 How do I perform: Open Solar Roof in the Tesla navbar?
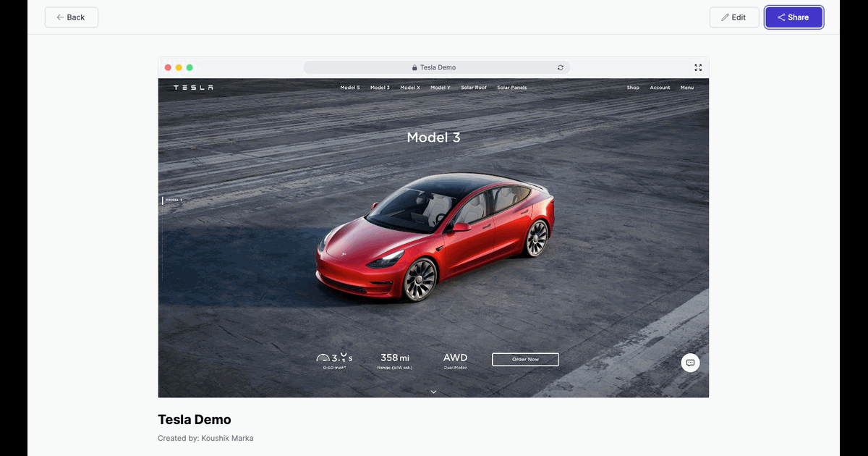tap(474, 88)
